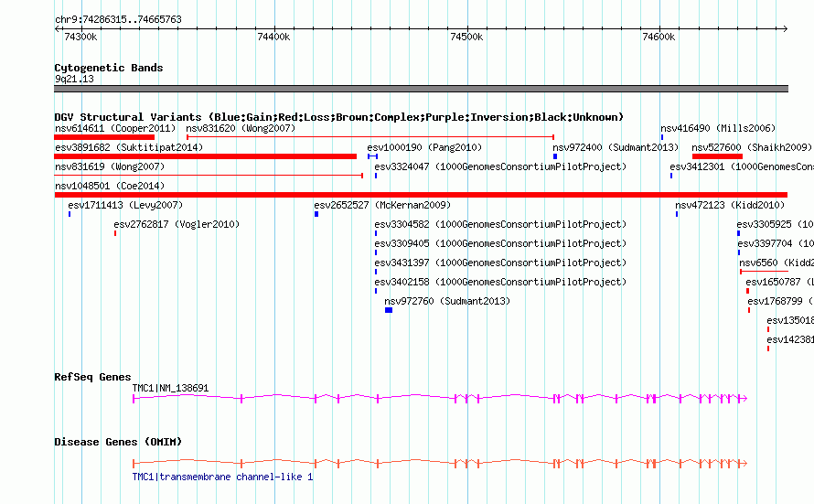This screenshot has width=814, height=504.
Task: Click the red nsv6560 loss line
Action: (x=764, y=272)
